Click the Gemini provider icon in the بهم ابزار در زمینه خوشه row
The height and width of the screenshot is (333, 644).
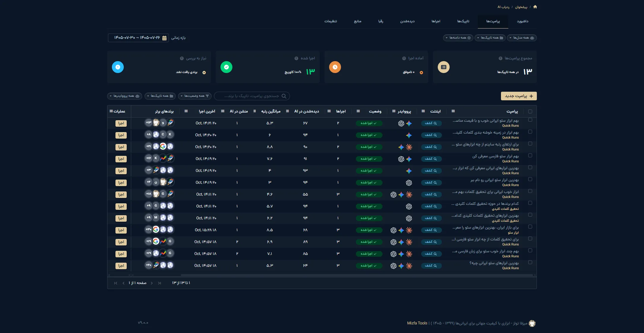pos(409,135)
